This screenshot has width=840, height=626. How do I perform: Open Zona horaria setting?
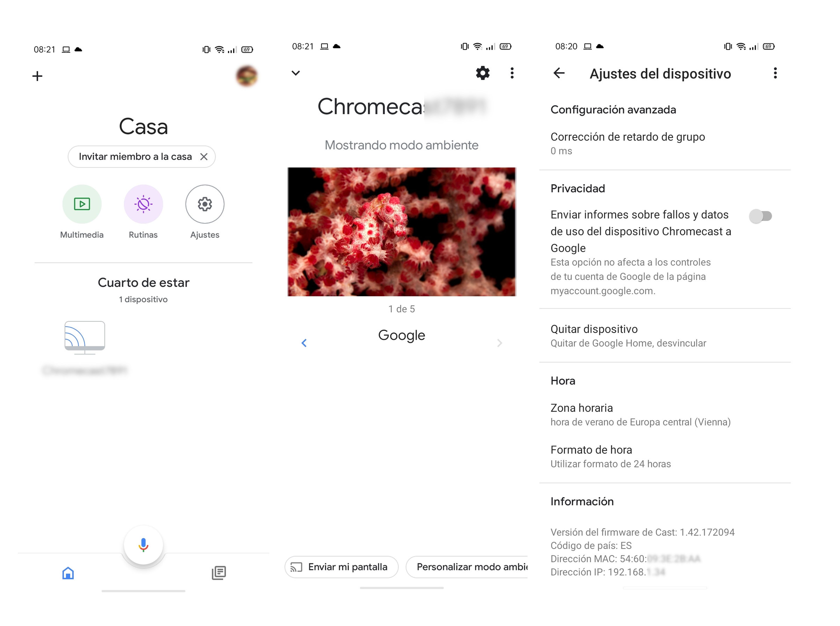(x=665, y=415)
